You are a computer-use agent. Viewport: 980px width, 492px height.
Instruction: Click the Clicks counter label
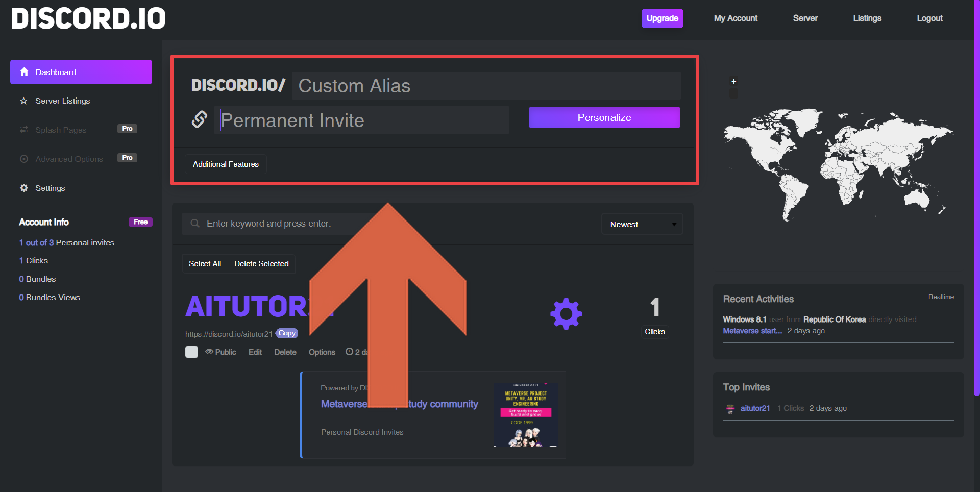(x=655, y=332)
